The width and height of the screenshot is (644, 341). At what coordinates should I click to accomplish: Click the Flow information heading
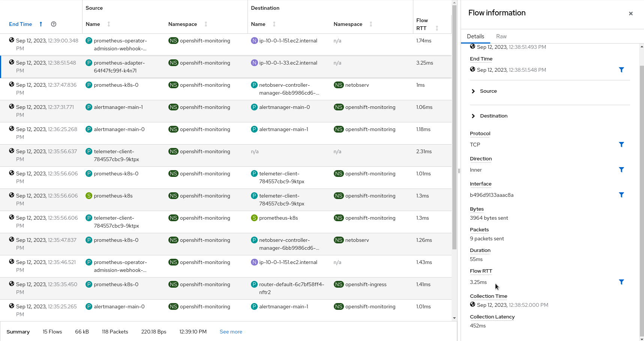[x=497, y=13]
